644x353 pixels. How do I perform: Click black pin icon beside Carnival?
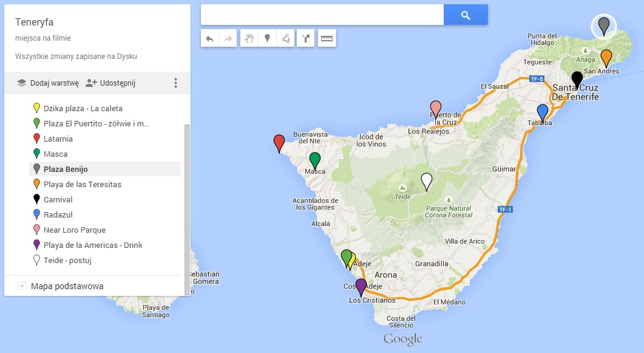point(36,199)
